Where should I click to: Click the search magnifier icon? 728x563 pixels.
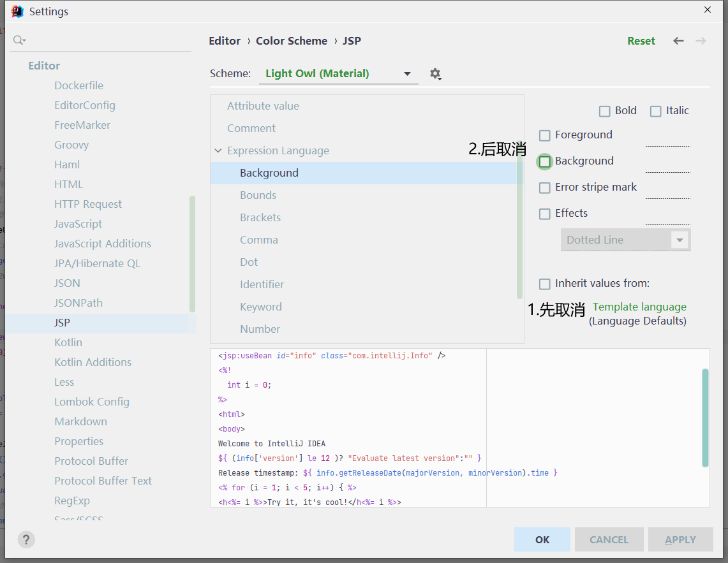pyautogui.click(x=19, y=40)
